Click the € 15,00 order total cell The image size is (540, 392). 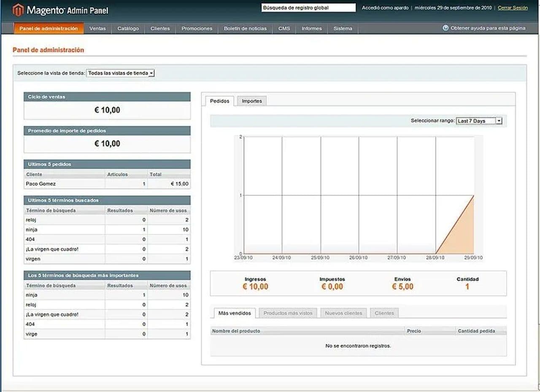(180, 184)
